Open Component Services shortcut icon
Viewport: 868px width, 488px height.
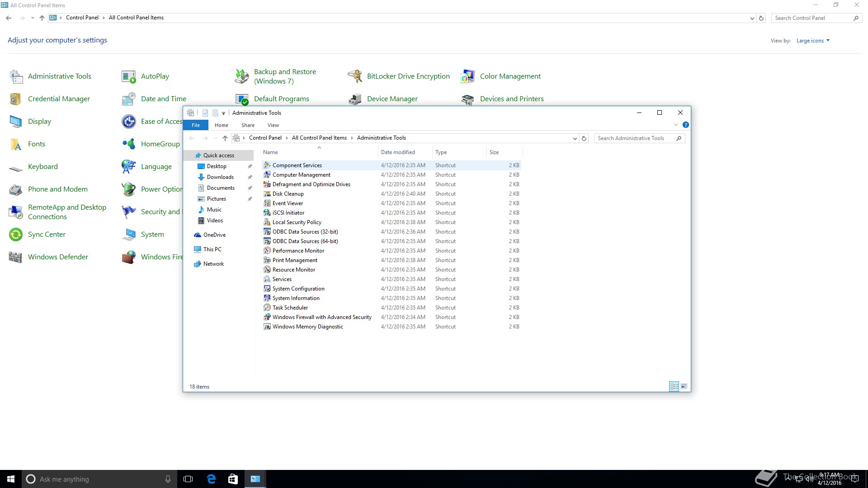(267, 165)
